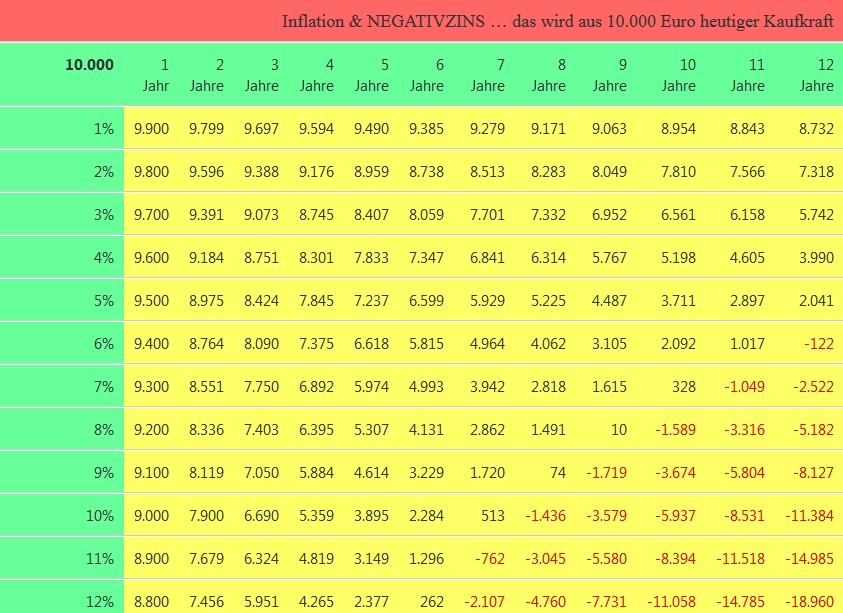843x613 pixels.
Task: Select red value '-1.589' in the 8% row
Action: pos(676,430)
